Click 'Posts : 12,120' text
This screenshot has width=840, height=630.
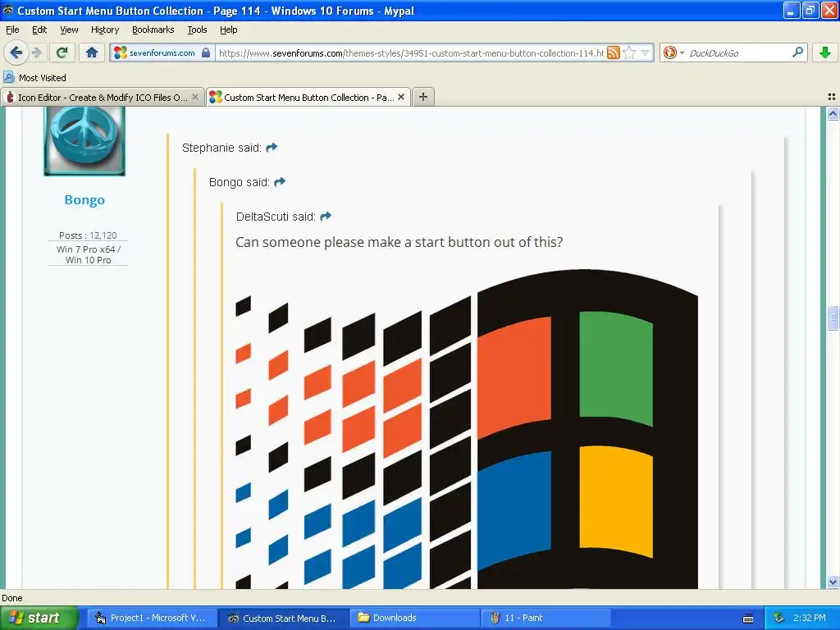click(88, 235)
